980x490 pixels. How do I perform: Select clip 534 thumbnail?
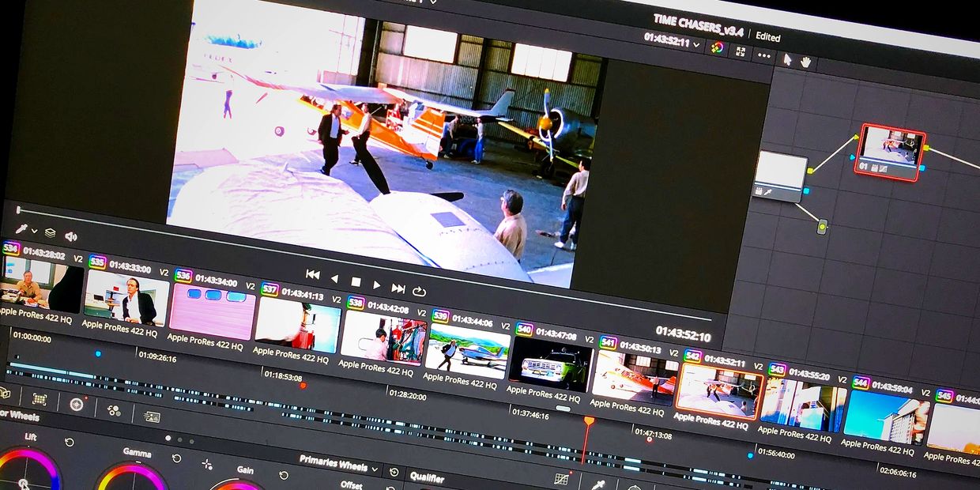41,285
